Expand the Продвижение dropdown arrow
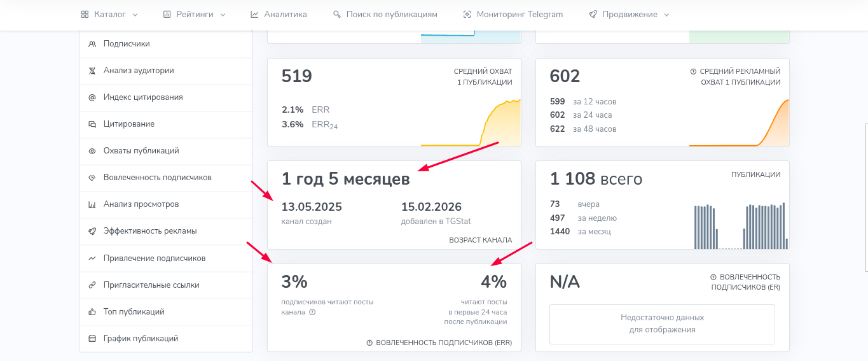The width and height of the screenshot is (868, 361). coord(666,15)
